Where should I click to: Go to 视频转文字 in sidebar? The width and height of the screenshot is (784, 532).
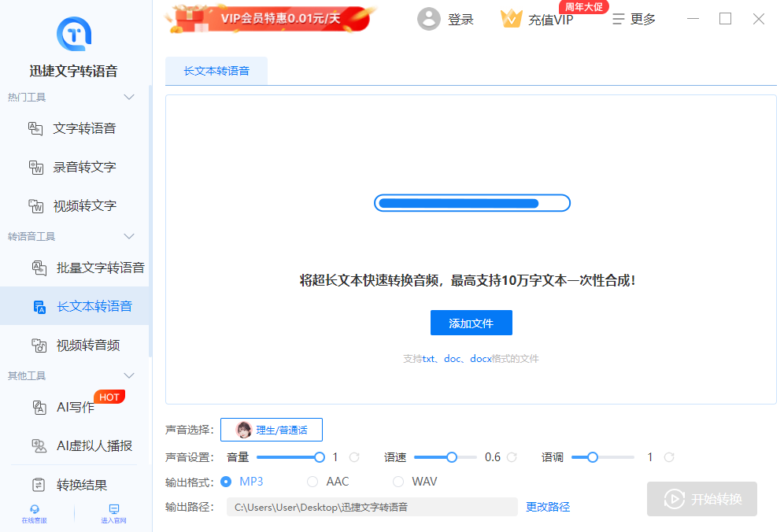click(x=85, y=205)
